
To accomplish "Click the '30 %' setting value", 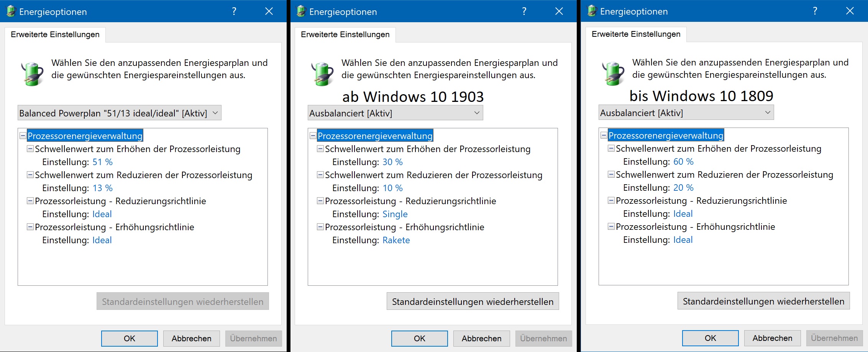I will [393, 162].
